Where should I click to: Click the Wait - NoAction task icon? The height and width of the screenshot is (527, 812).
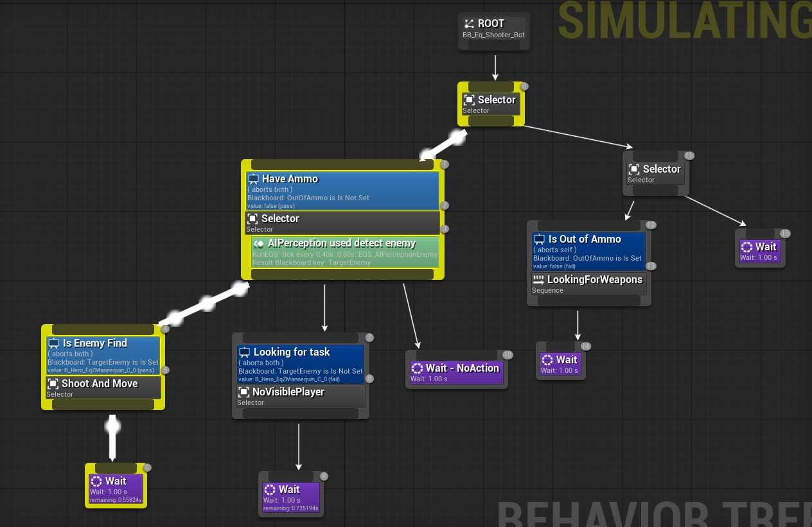pos(417,368)
